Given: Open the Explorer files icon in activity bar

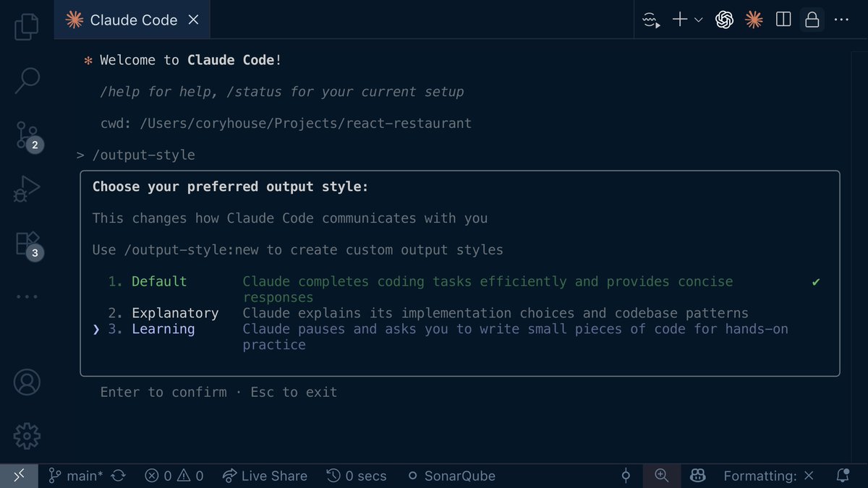Looking at the screenshot, I should [27, 26].
